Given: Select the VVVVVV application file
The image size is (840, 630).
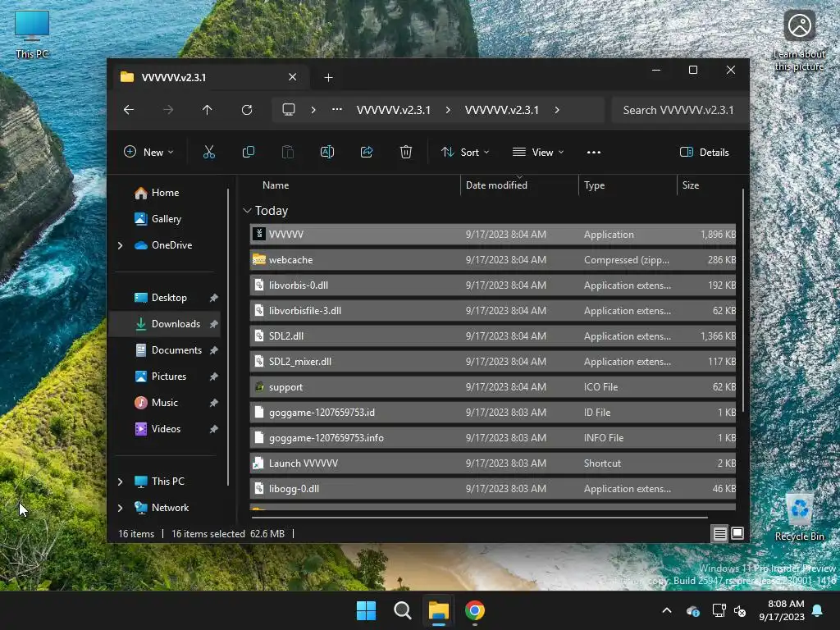Looking at the screenshot, I should (493, 235).
